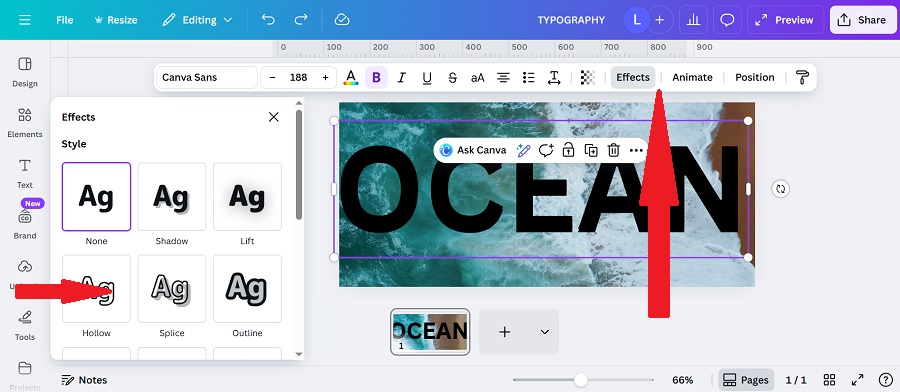Open the Canva Sans font dropdown
The height and width of the screenshot is (392, 900).
click(x=207, y=77)
